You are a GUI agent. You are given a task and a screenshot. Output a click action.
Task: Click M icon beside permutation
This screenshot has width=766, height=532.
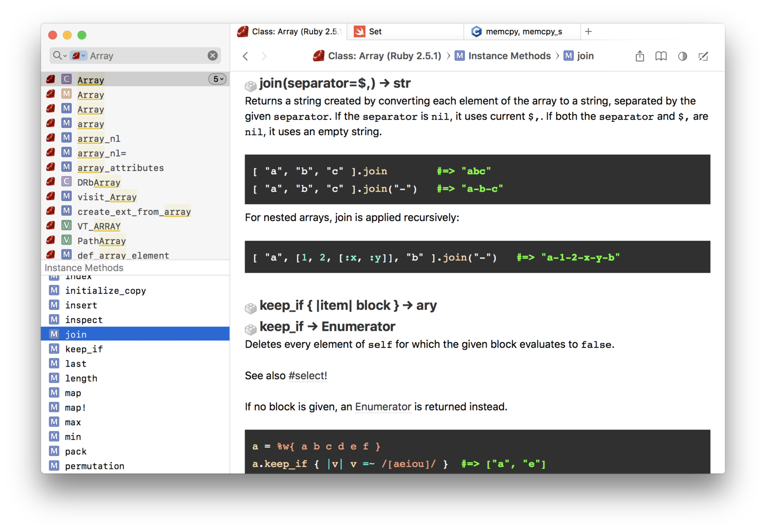54,466
